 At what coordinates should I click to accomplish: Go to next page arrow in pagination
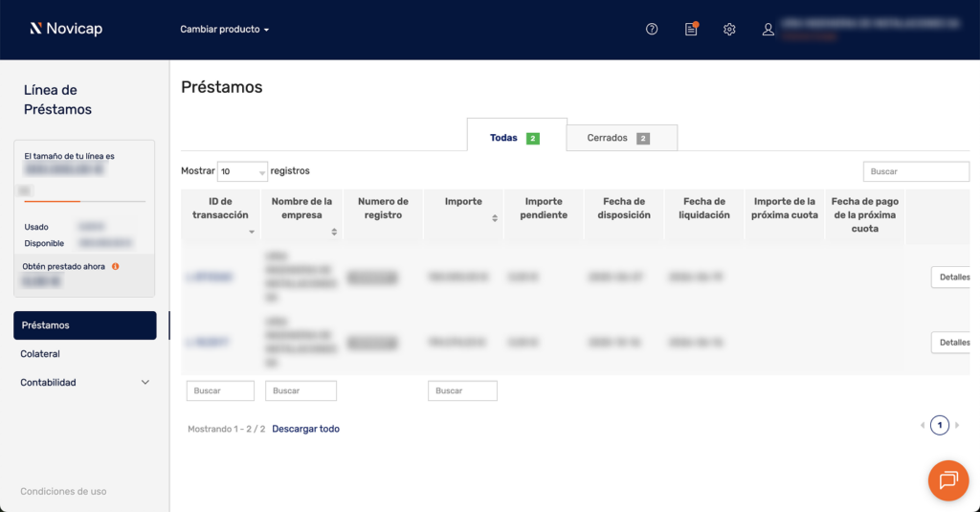957,425
